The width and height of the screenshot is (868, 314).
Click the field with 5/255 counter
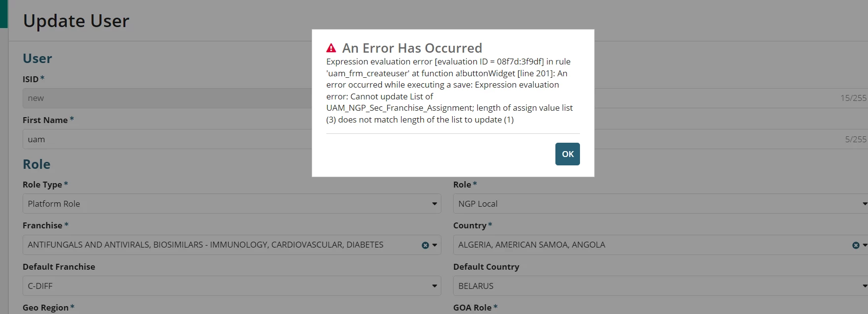pos(731,139)
